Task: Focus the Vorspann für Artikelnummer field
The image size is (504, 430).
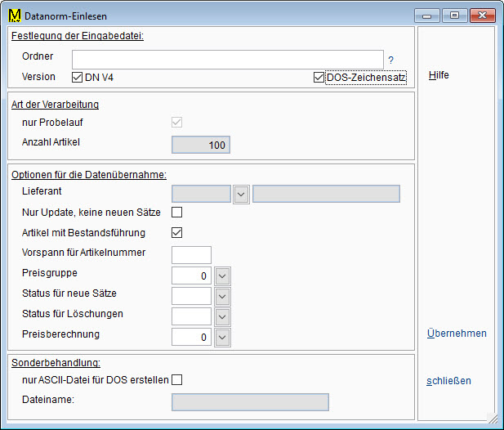Action: (x=191, y=254)
